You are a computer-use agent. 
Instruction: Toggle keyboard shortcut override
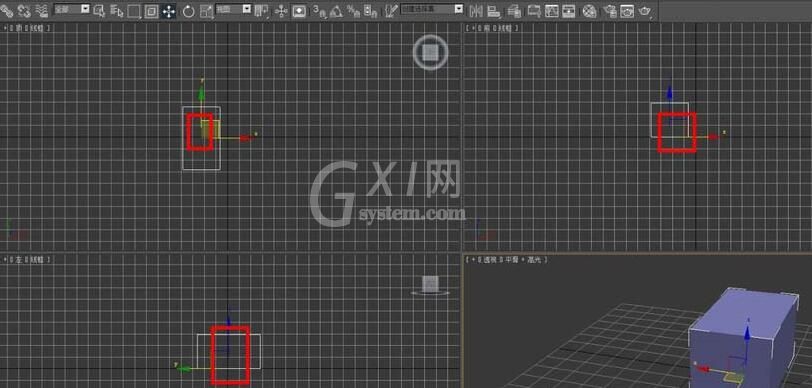click(299, 11)
